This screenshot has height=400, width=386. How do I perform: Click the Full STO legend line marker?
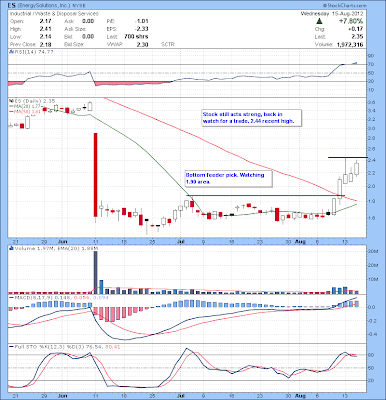(x=11, y=347)
